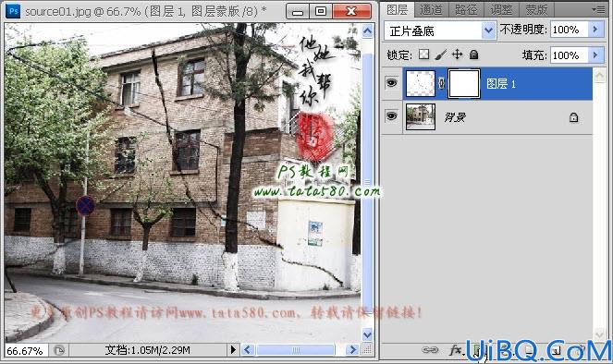Screen dimensions: 613x364
Task: Open the status bar info arrow menu
Action: click(233, 349)
